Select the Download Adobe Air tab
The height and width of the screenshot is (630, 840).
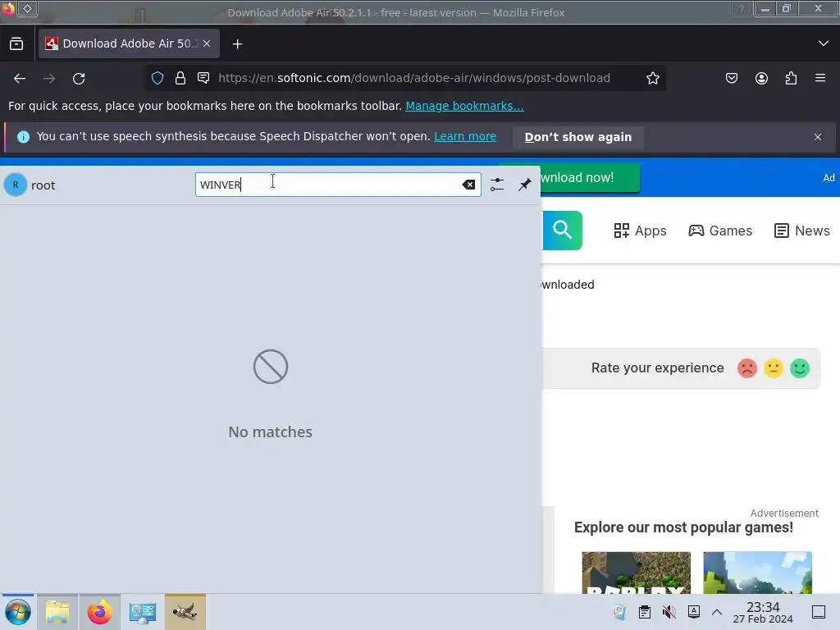[x=129, y=44]
